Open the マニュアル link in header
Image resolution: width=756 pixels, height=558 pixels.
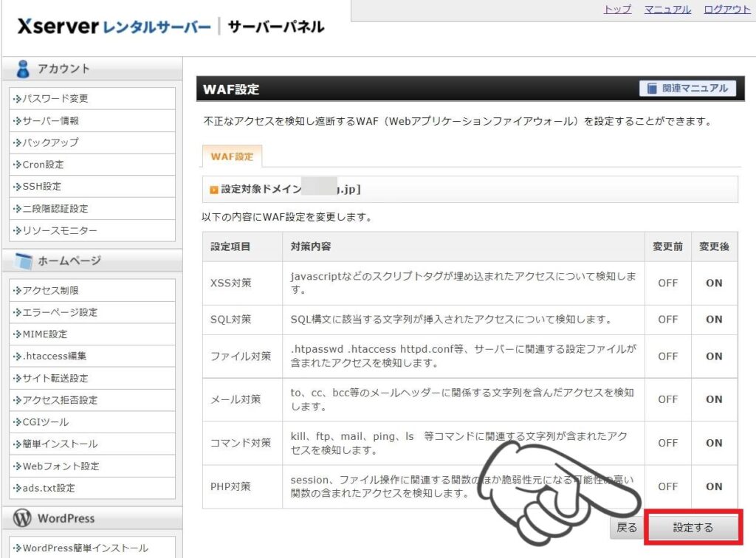(x=667, y=10)
